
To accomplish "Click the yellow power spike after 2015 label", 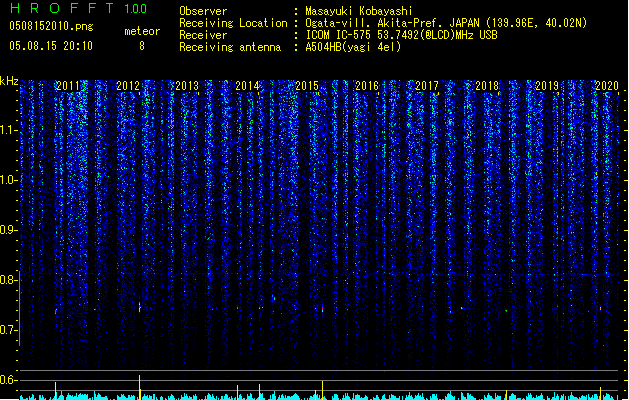I will [x=323, y=390].
